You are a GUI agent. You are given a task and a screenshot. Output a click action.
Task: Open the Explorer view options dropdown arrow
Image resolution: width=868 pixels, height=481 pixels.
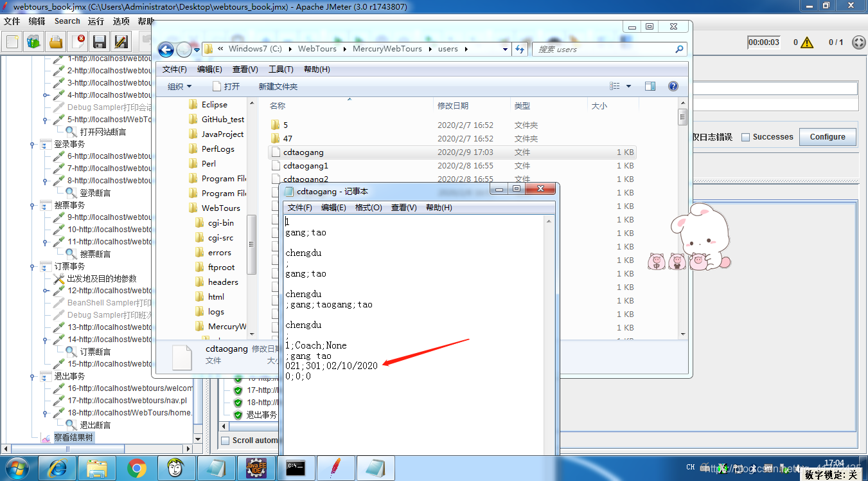pyautogui.click(x=628, y=86)
